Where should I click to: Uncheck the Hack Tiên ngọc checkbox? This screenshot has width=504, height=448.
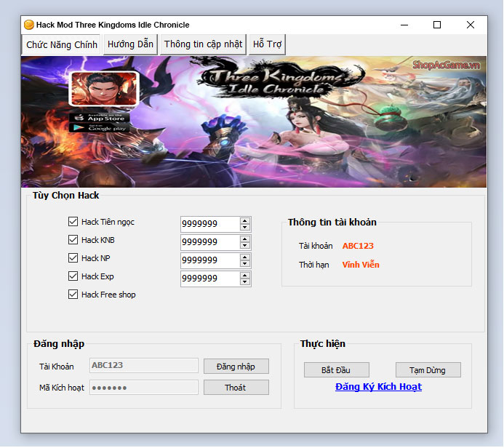(x=73, y=222)
